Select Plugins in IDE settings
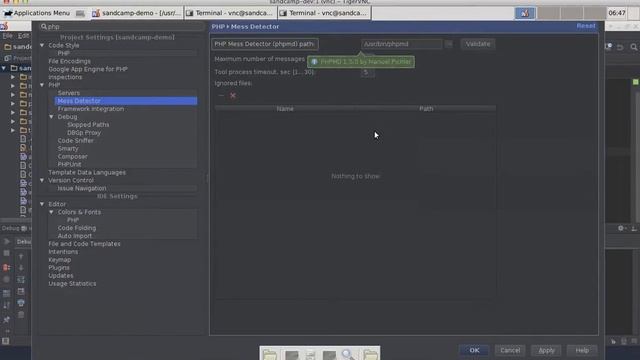The height and width of the screenshot is (360, 640). pos(59,268)
